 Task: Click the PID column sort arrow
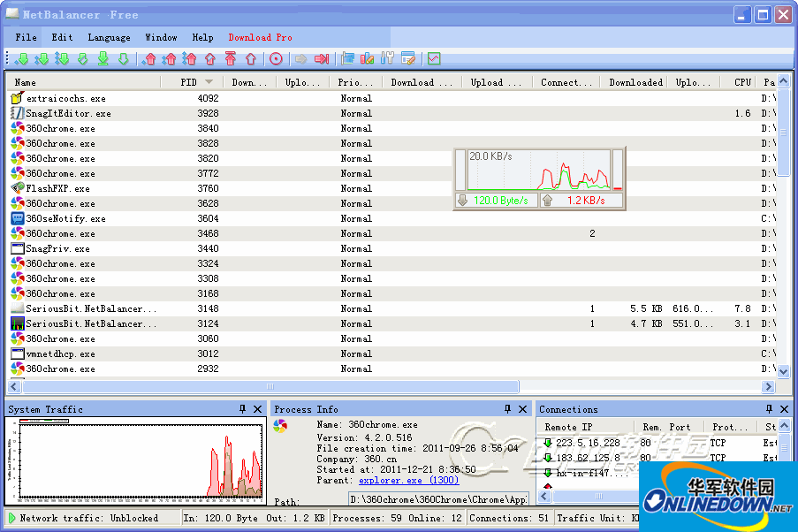pos(209,82)
